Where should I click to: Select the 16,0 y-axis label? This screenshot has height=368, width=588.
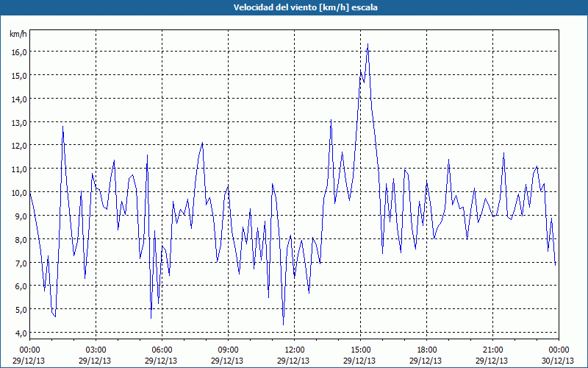18,52
